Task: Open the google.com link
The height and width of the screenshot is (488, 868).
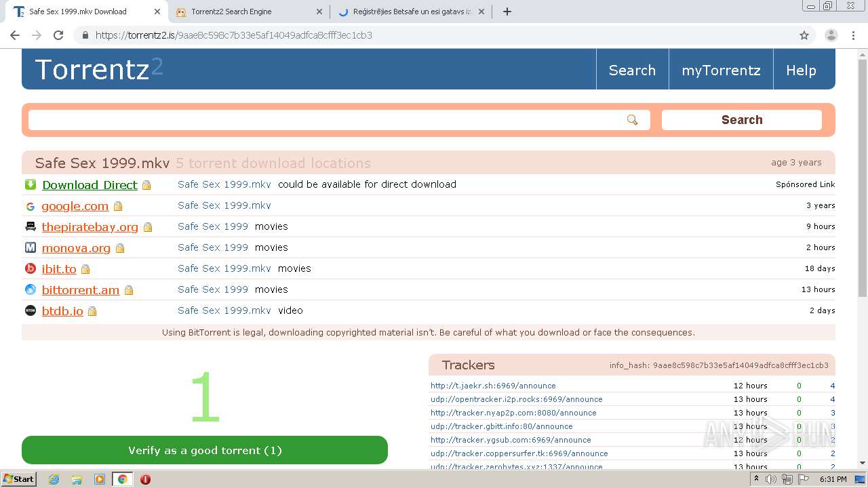Action: click(75, 206)
